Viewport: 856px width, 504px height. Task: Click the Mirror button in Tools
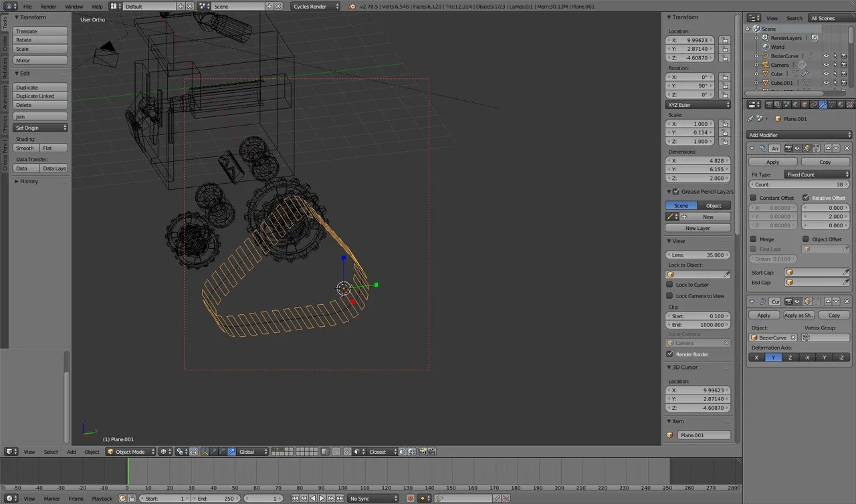pyautogui.click(x=41, y=60)
